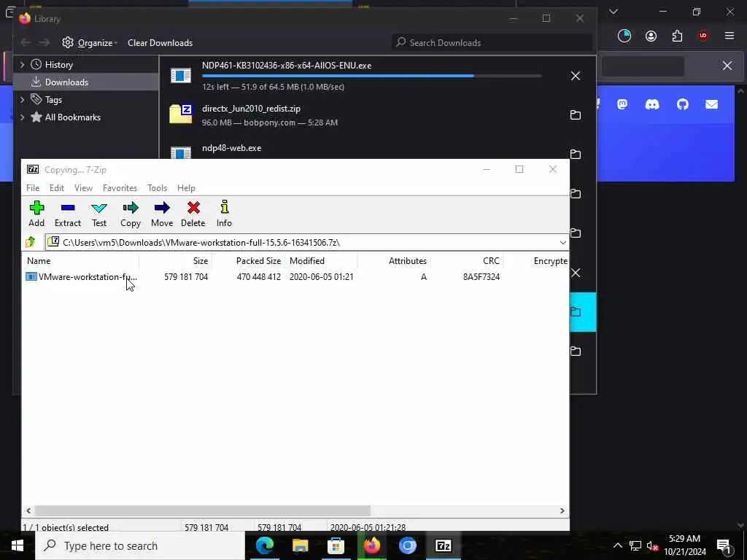Open the Tools menu in 7-Zip
The image size is (747, 560).
coord(158,188)
